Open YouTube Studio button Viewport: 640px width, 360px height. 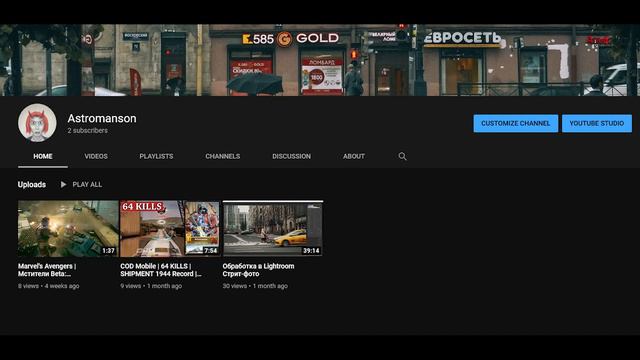pyautogui.click(x=597, y=123)
